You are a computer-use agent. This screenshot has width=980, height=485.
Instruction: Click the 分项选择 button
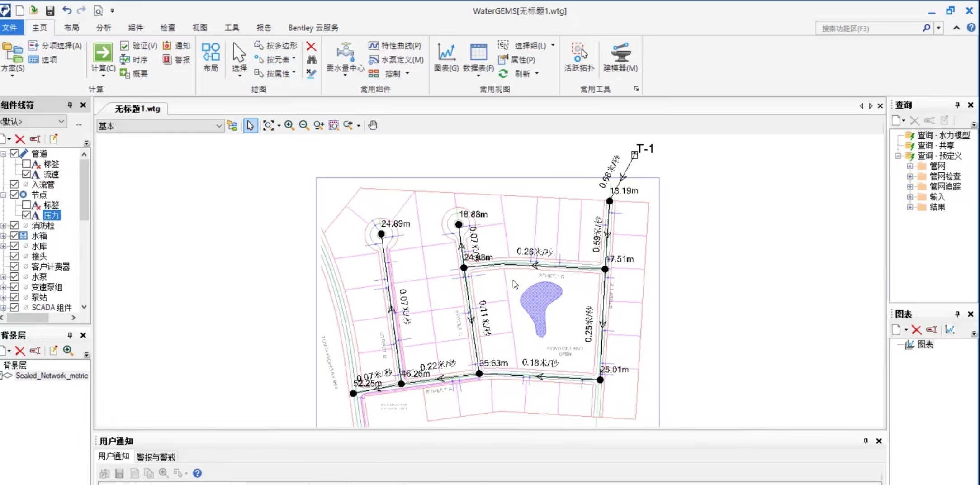(55, 46)
